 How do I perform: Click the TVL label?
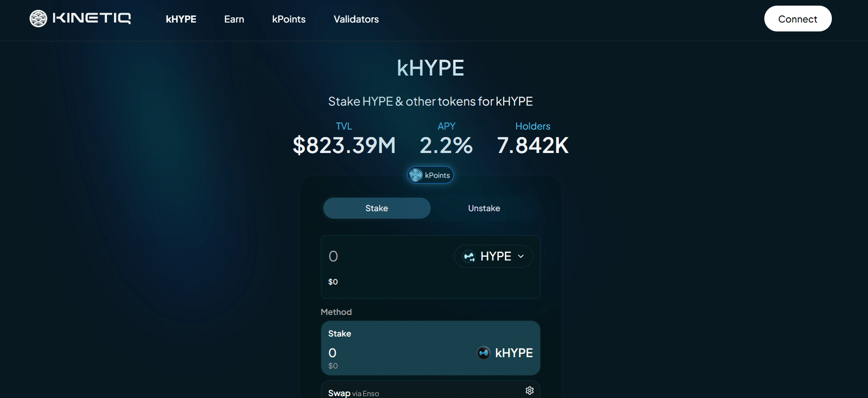pyautogui.click(x=344, y=126)
